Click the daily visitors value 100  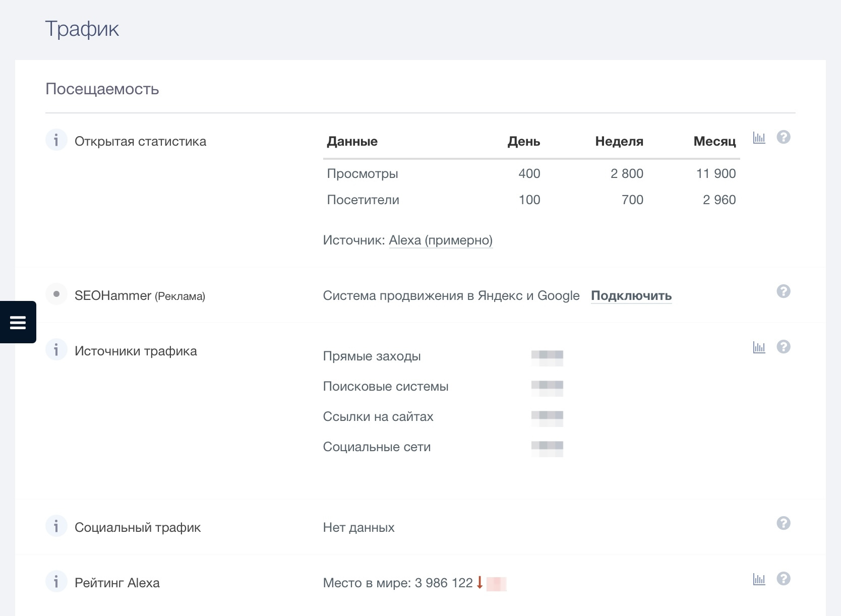click(x=529, y=200)
